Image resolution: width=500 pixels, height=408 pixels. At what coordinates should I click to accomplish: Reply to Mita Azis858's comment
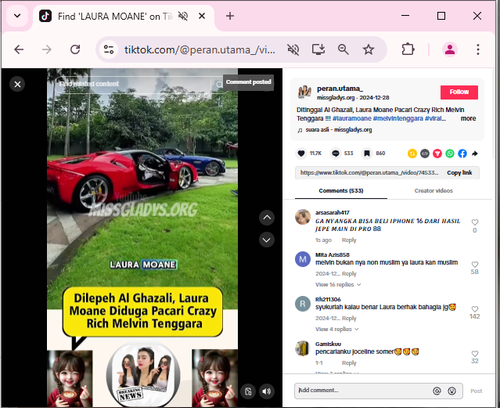349,274
